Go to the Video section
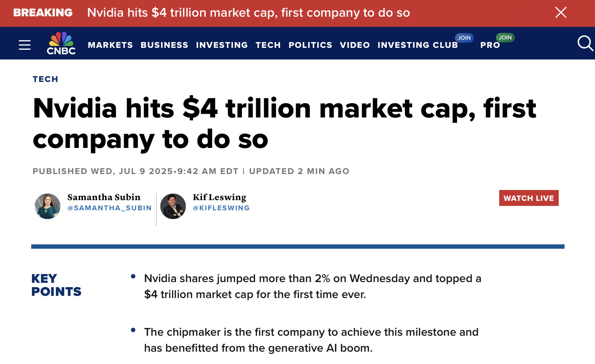The image size is (595, 364). pos(355,45)
